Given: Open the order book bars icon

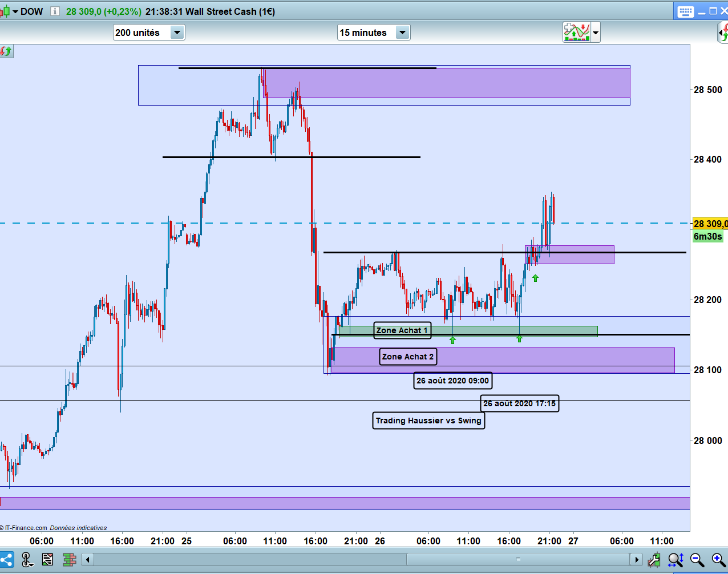Looking at the screenshot, I should [x=70, y=560].
